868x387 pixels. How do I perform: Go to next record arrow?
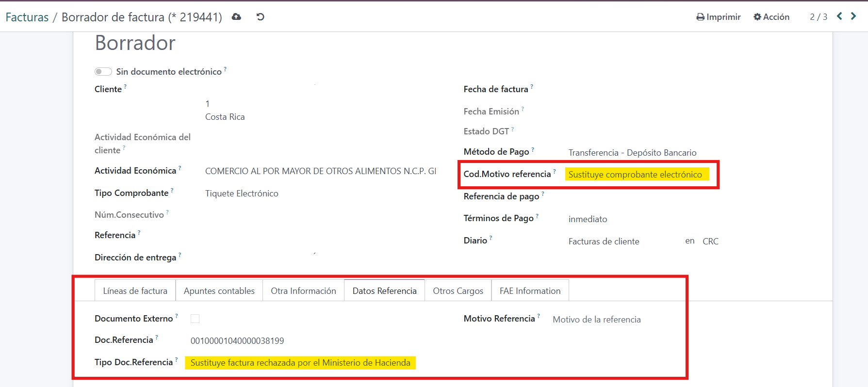pyautogui.click(x=853, y=16)
